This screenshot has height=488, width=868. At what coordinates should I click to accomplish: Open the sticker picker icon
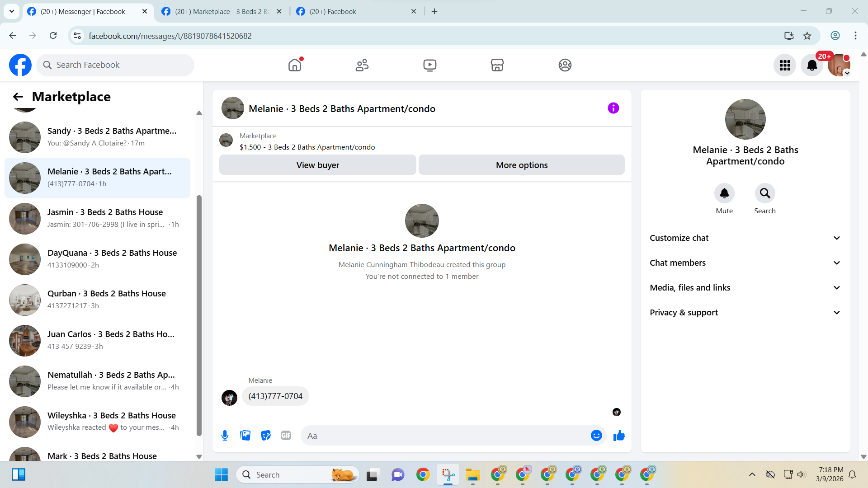(266, 436)
